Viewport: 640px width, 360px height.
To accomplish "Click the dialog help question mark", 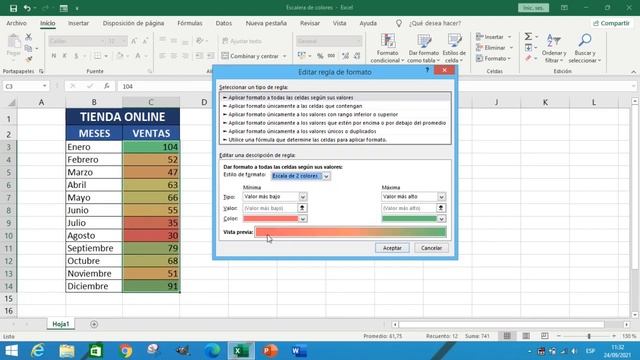I will [x=427, y=70].
